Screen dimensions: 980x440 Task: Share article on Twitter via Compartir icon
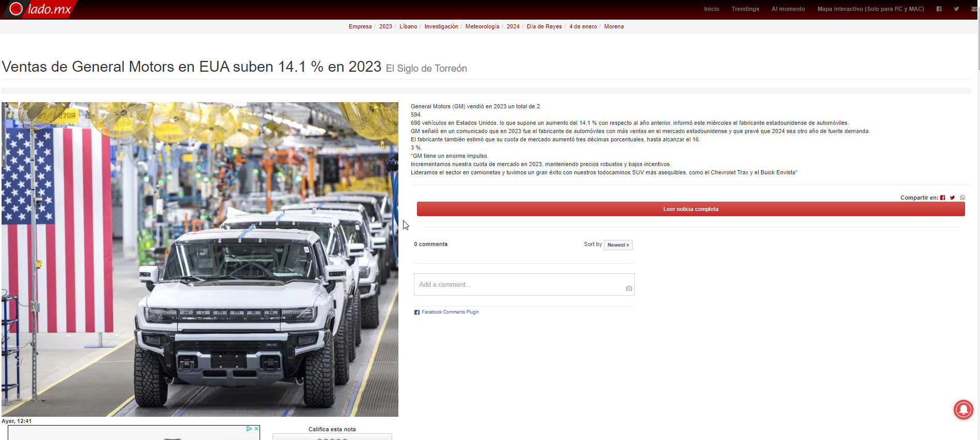point(953,198)
